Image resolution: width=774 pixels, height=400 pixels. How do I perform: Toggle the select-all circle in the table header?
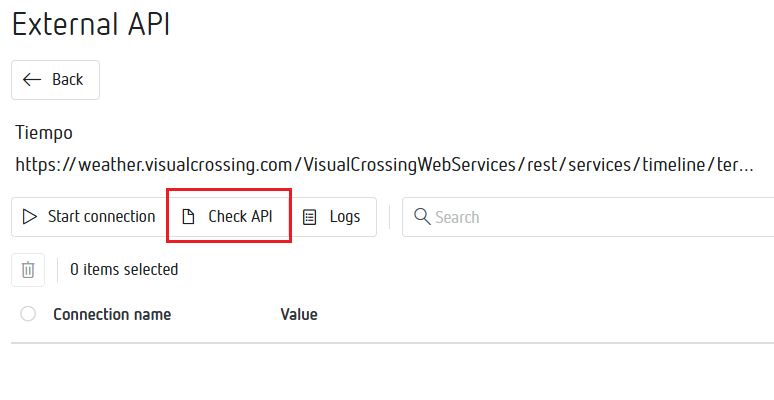tap(28, 314)
